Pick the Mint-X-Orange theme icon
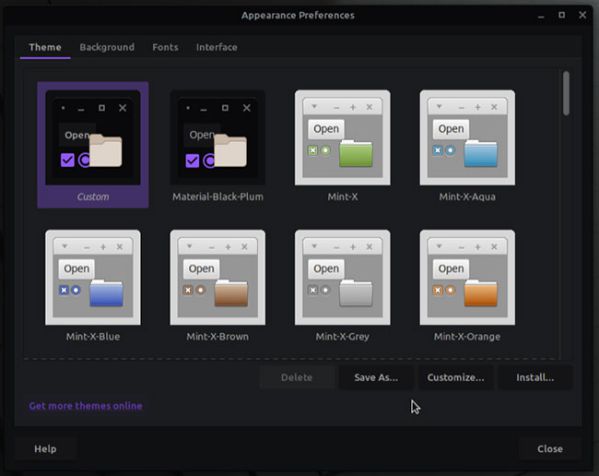599x476 pixels. 467,277
